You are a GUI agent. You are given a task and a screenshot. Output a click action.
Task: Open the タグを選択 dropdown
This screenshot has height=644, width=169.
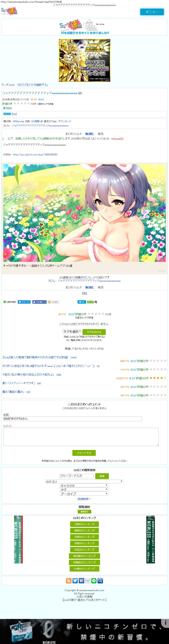pos(72,332)
